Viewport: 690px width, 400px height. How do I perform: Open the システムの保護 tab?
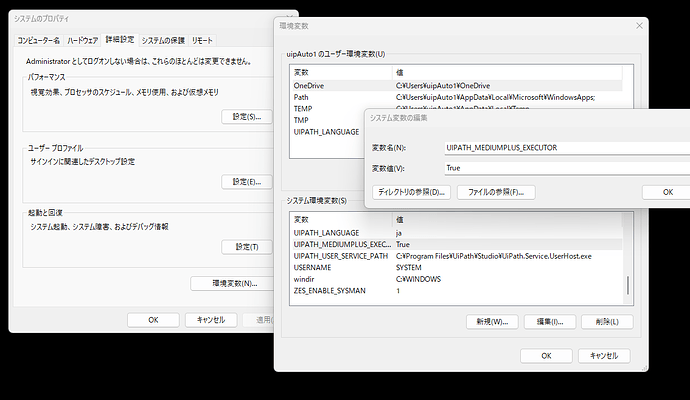coord(163,40)
